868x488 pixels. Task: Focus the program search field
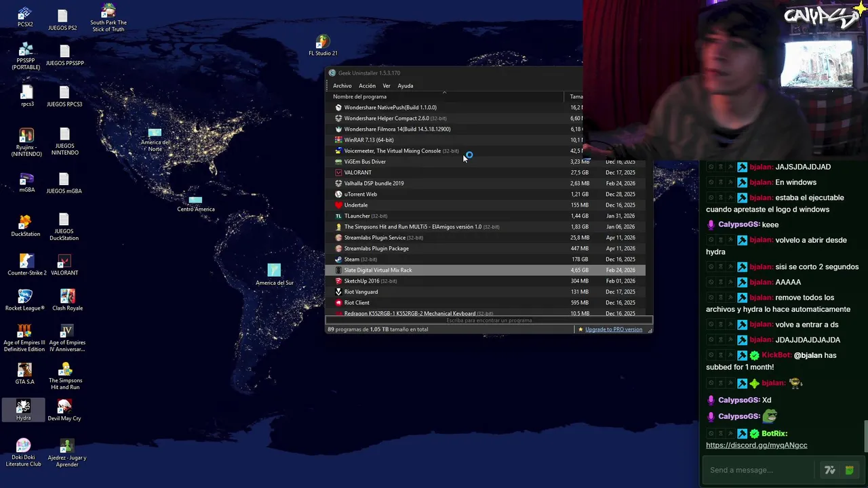(x=489, y=320)
